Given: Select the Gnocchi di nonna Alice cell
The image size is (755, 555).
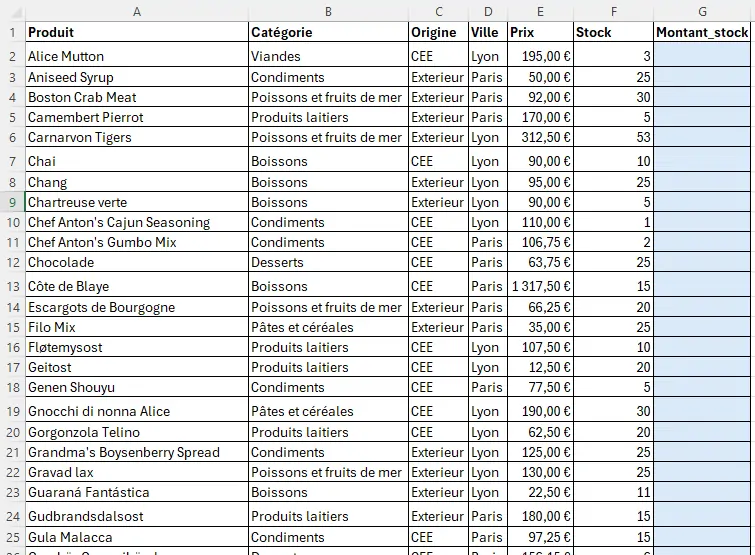Looking at the screenshot, I should tap(137, 410).
